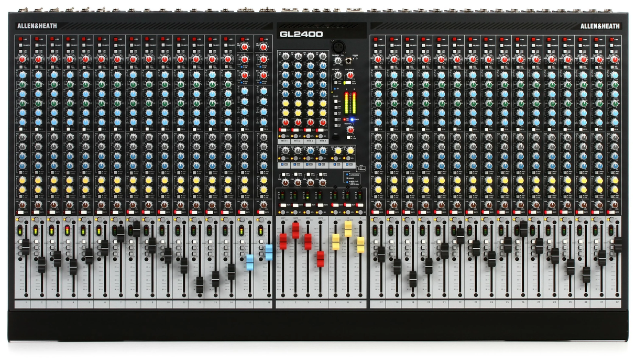The width and height of the screenshot is (636, 364).
Task: Toggle +48V phantom power on channel 17
Action: (376, 39)
